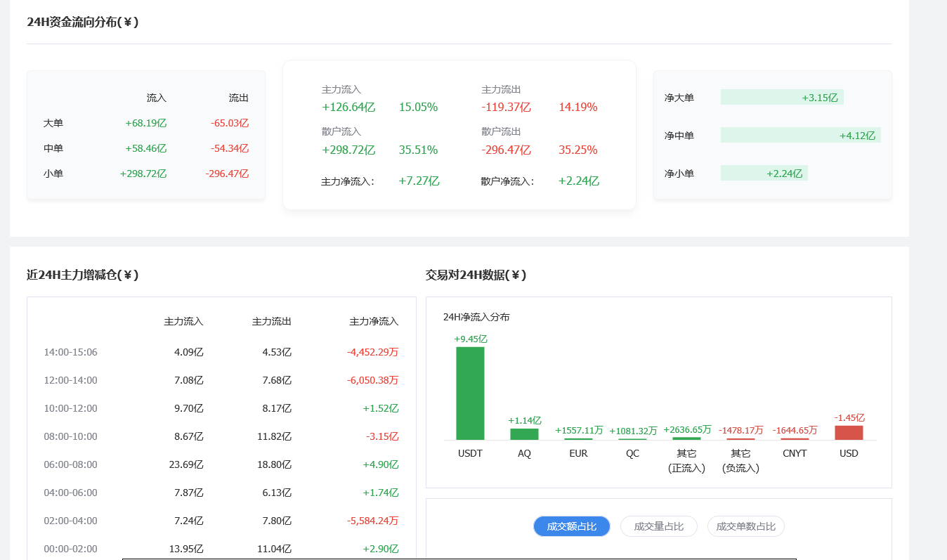
Task: Click the 中单 inflow value +58.46亿
Action: [146, 148]
